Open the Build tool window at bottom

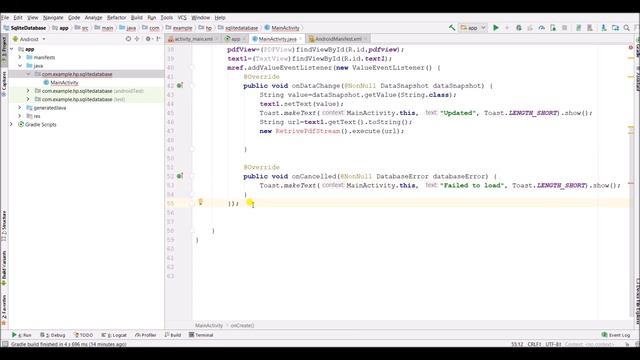(173, 335)
